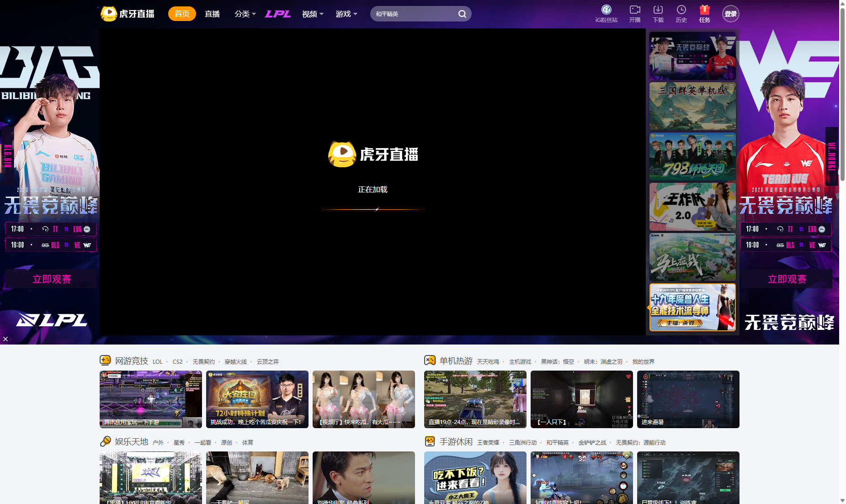Select the 十九年魔兽人生 sidebar thumbnail
The height and width of the screenshot is (504, 846).
point(692,307)
